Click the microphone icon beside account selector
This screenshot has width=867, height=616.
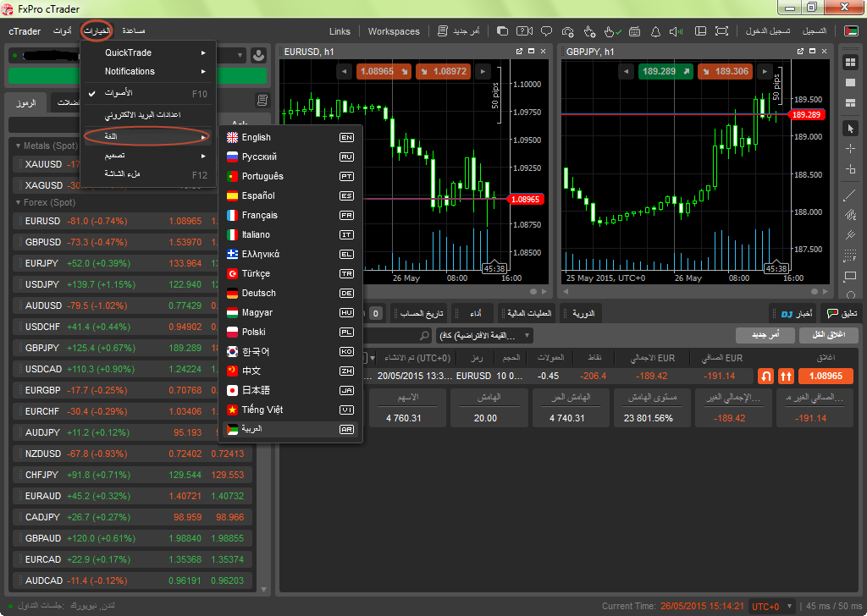[257, 55]
